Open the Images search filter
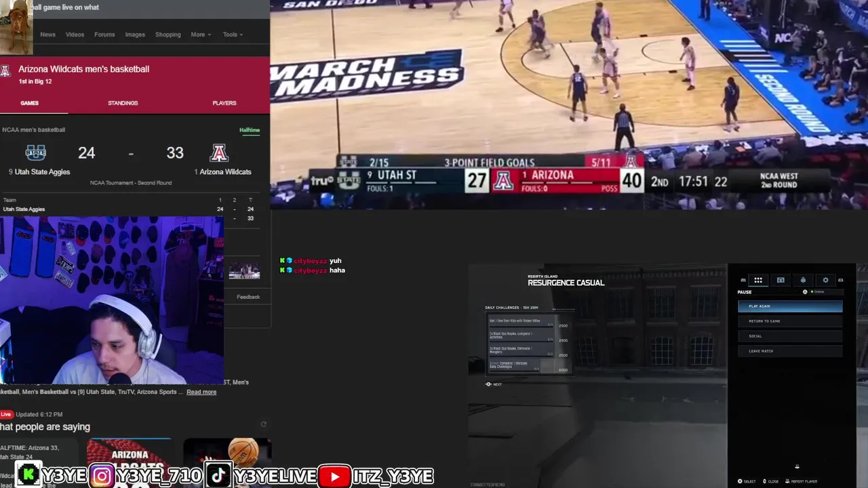The image size is (868, 488). pyautogui.click(x=135, y=35)
